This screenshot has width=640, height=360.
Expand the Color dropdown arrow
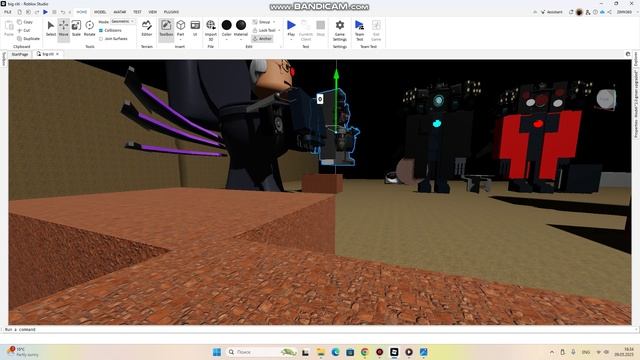tap(227, 40)
